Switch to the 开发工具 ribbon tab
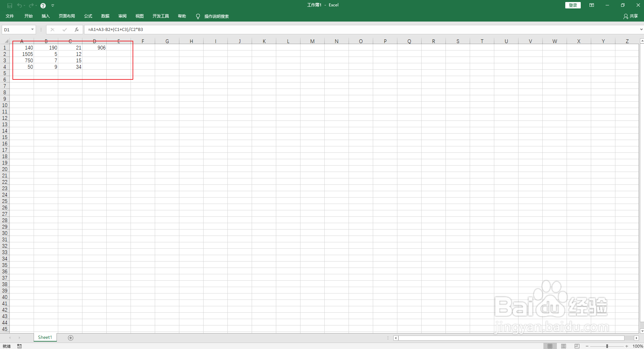 click(160, 16)
